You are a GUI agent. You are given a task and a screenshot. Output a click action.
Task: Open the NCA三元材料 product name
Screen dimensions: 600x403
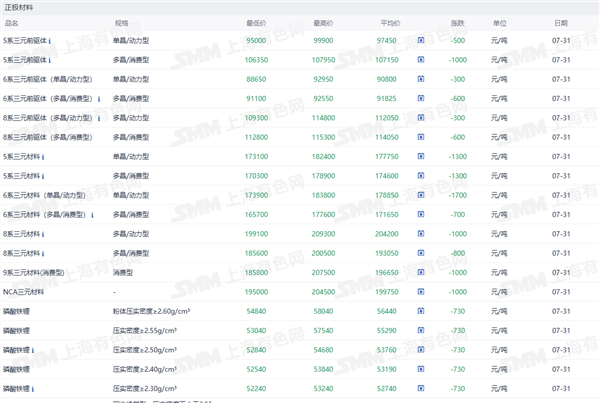[x=23, y=292]
